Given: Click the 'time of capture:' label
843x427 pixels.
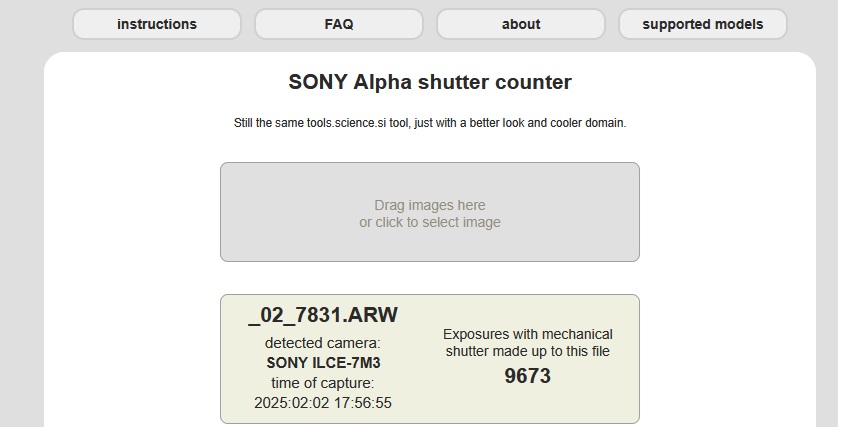Looking at the screenshot, I should (323, 383).
